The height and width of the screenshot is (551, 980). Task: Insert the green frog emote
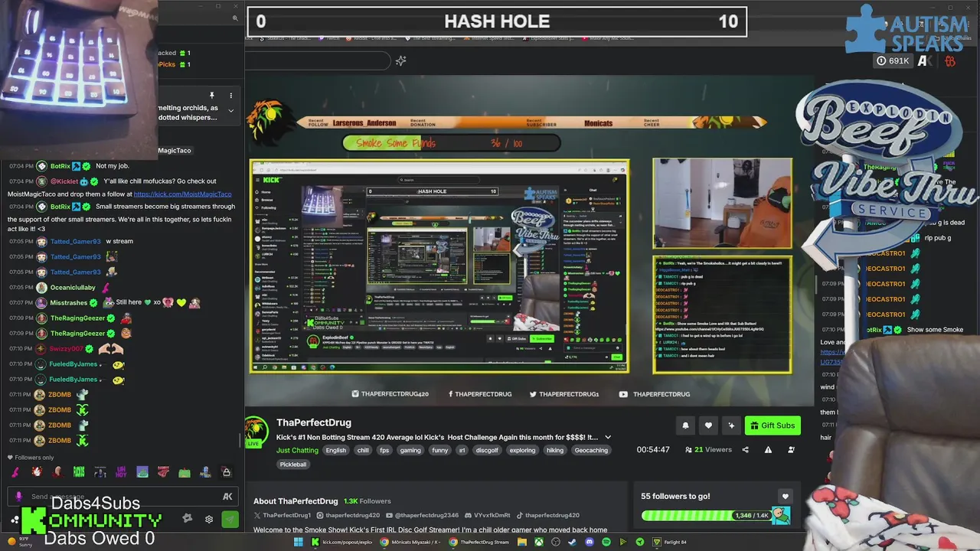pos(184,472)
